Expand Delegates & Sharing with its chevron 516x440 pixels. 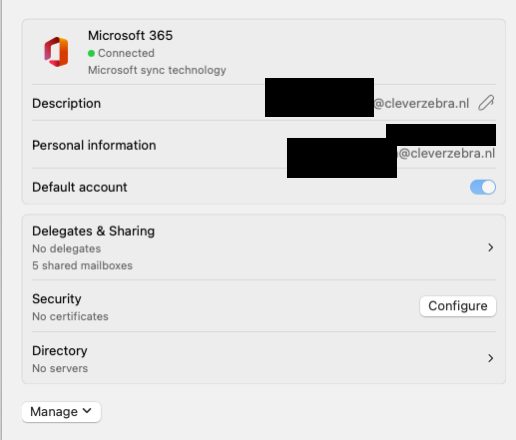(490, 247)
